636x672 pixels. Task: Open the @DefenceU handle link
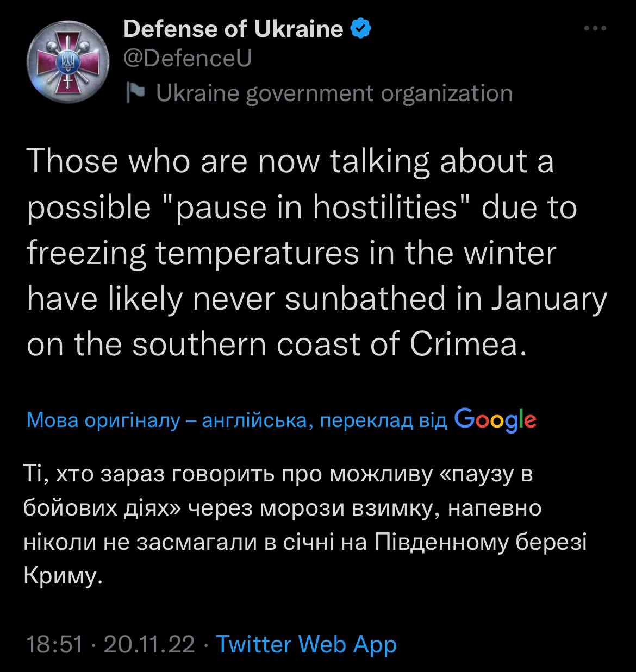point(188,59)
